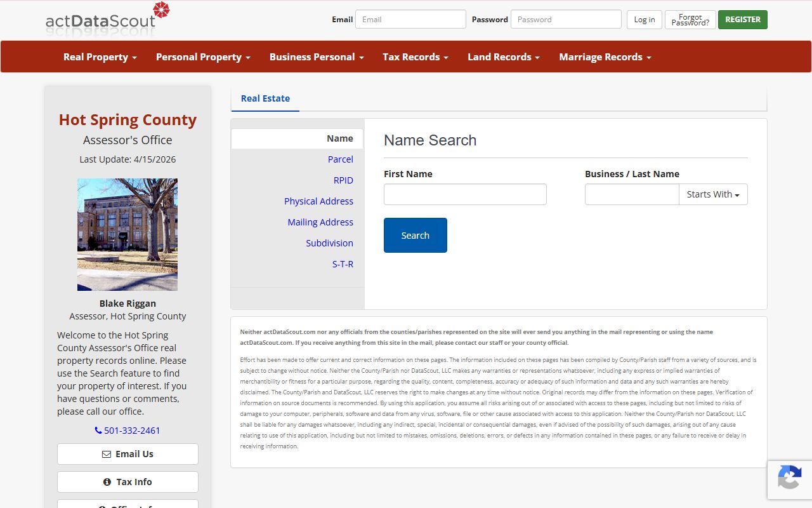The height and width of the screenshot is (508, 812).
Task: Click the courthouse photo thumbnail
Action: click(x=128, y=234)
